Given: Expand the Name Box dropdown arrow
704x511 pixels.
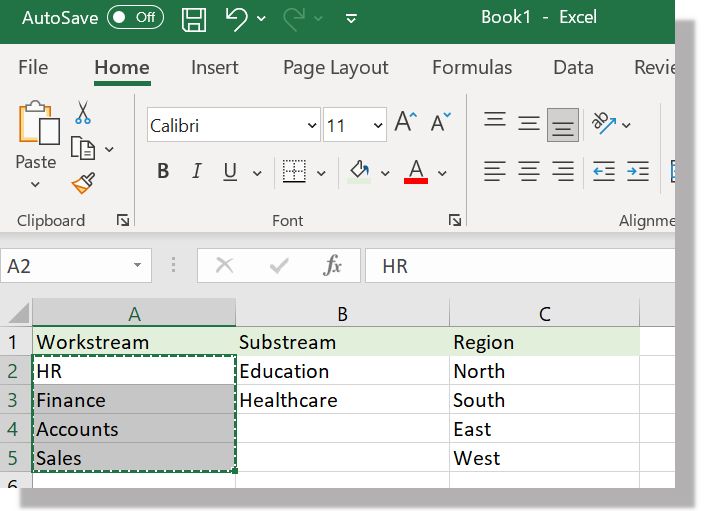Looking at the screenshot, I should coord(137,266).
